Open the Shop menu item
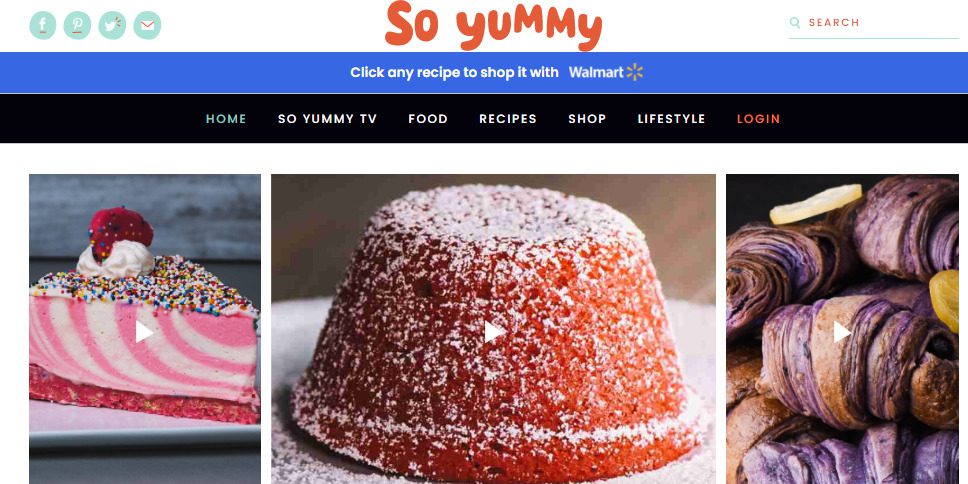 coord(587,119)
